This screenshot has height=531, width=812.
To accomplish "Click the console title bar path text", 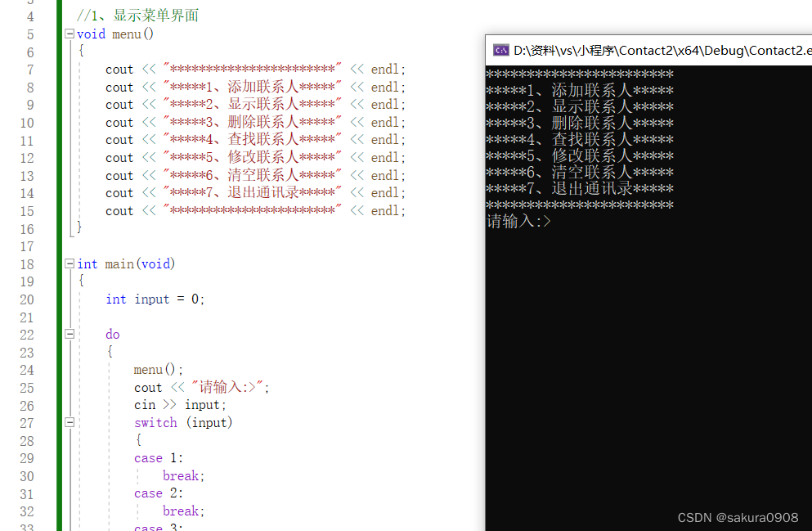I will [x=662, y=50].
